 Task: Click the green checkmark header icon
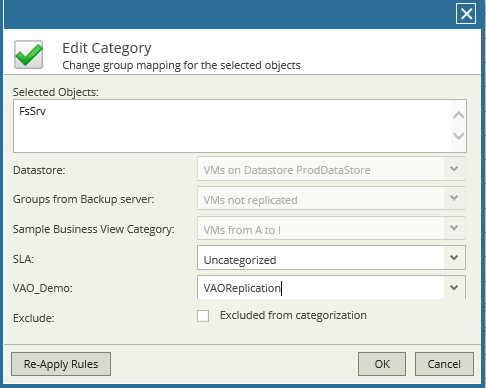pyautogui.click(x=28, y=55)
